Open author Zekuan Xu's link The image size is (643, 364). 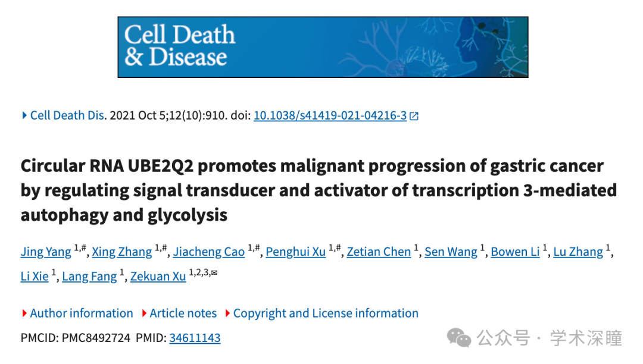coord(158,277)
